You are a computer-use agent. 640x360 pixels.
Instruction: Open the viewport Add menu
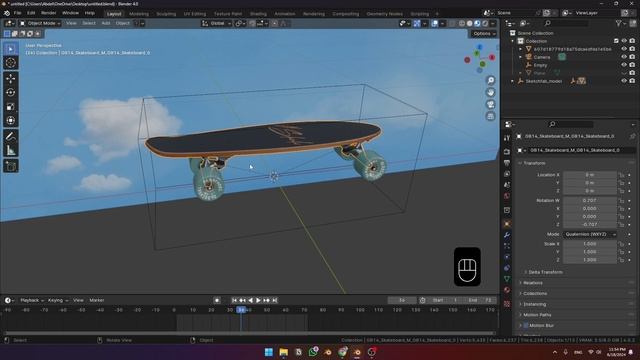coord(106,23)
